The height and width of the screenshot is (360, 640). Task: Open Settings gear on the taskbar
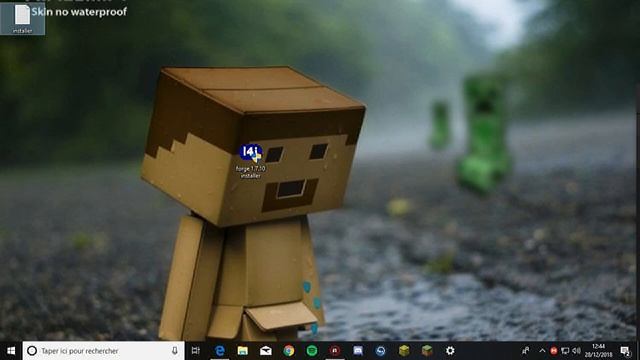[450, 351]
